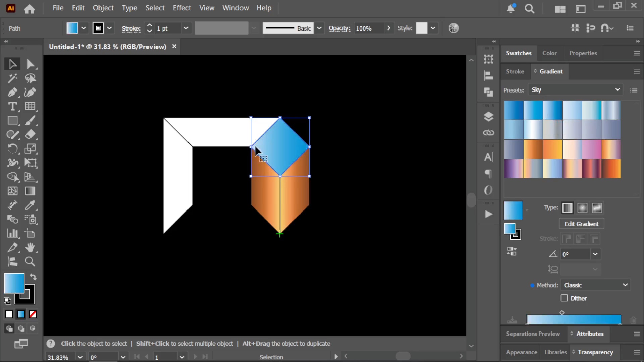
Task: Toggle Draw Behind mode
Action: (x=21, y=329)
